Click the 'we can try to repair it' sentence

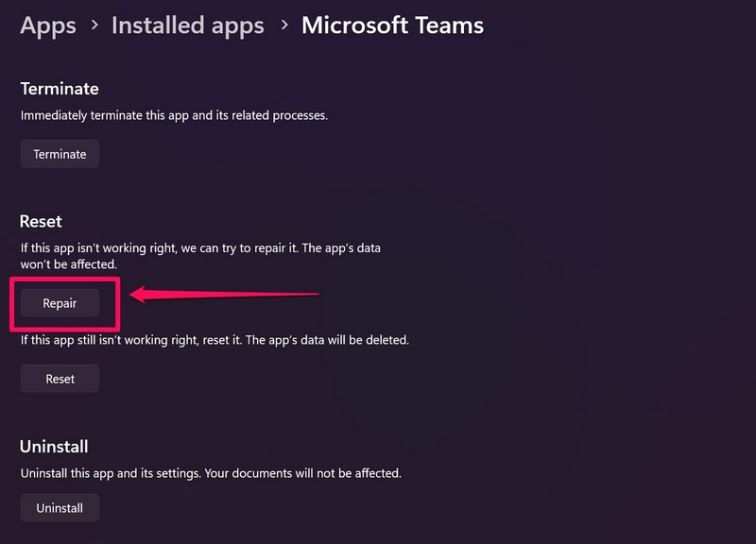coord(208,247)
